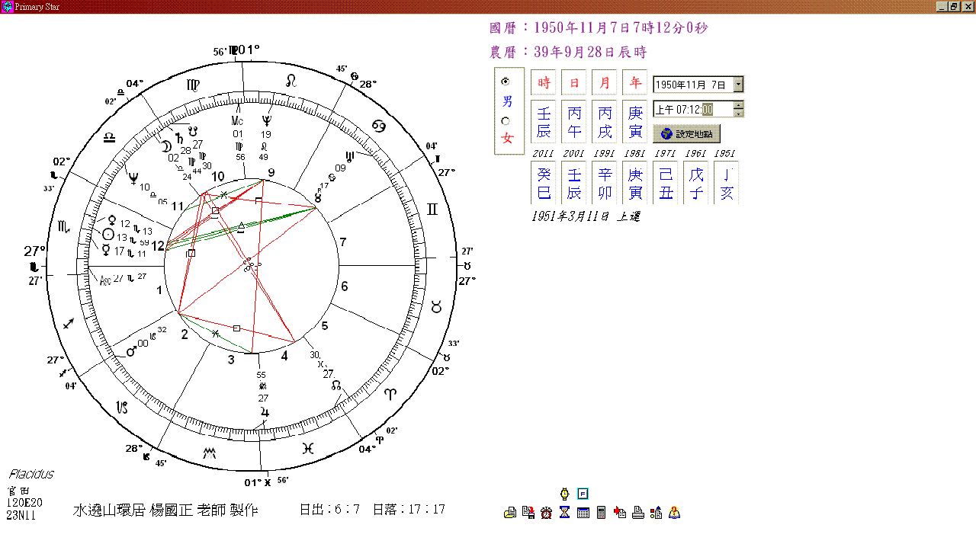
Task: Launch the calculator icon
Action: [602, 512]
